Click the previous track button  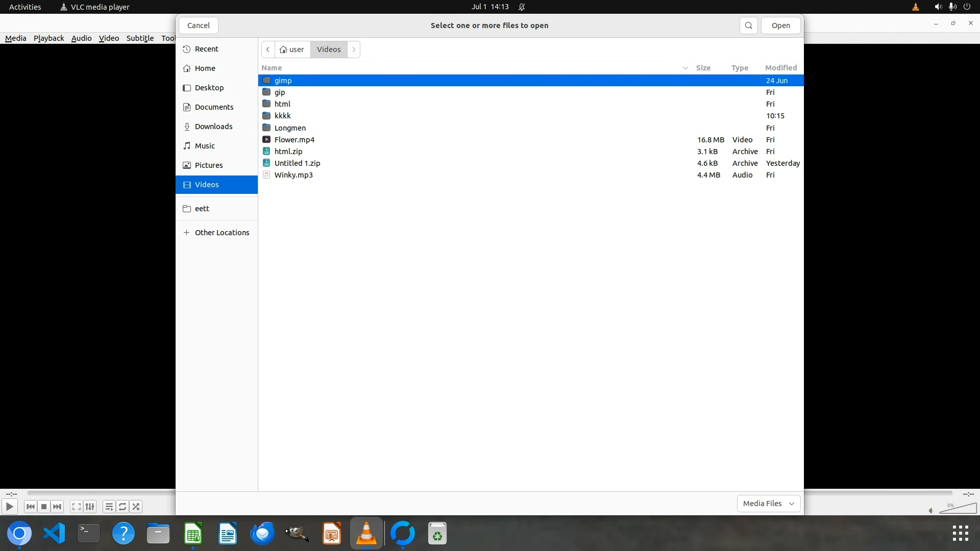pyautogui.click(x=30, y=507)
